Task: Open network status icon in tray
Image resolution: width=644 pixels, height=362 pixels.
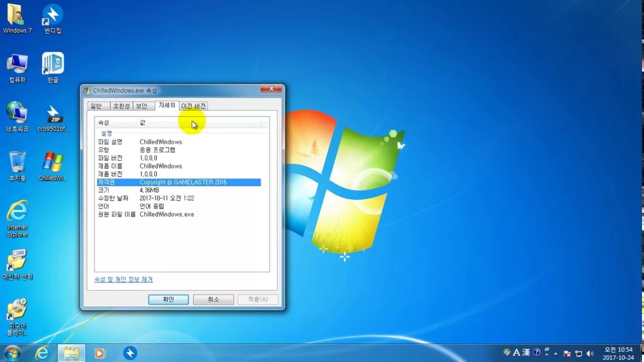Action: [x=579, y=353]
